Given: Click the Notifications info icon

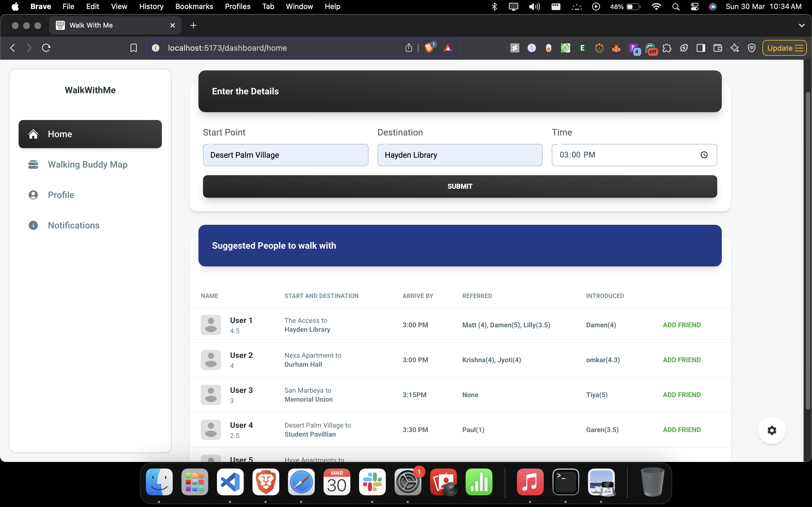Looking at the screenshot, I should [x=33, y=225].
